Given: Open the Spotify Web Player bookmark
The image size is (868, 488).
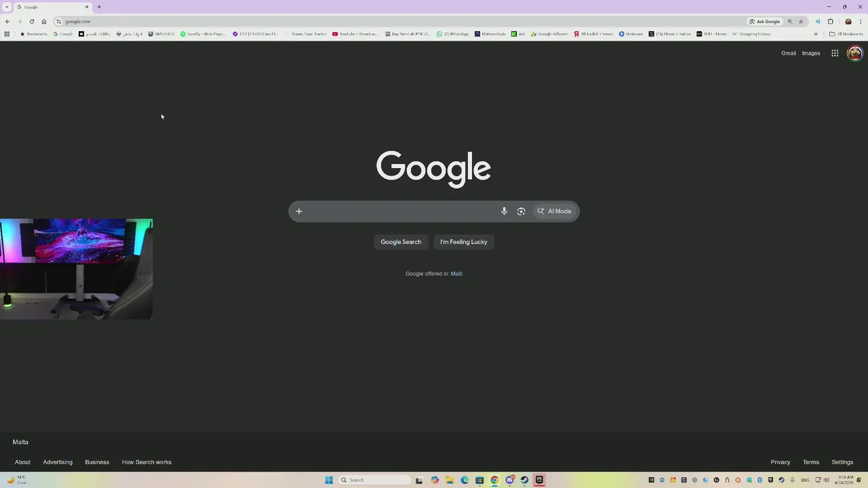Looking at the screenshot, I should pos(203,34).
